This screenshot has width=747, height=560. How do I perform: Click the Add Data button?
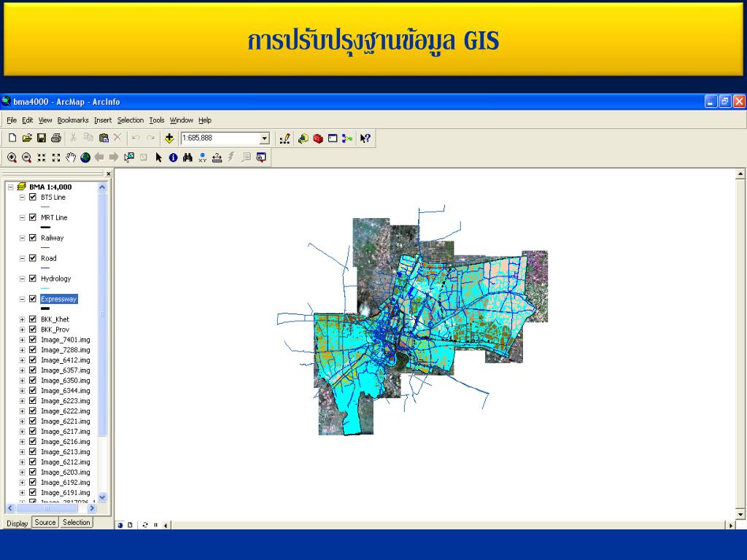coord(169,138)
